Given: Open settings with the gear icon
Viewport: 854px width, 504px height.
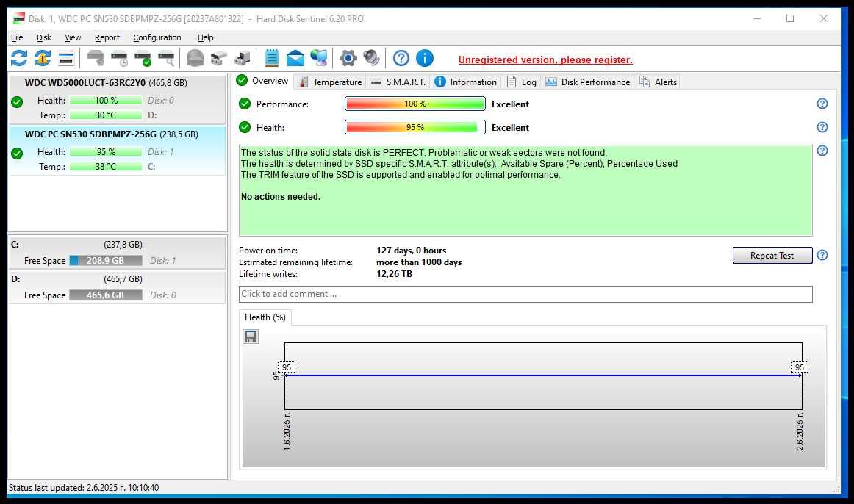Looking at the screenshot, I should [348, 58].
